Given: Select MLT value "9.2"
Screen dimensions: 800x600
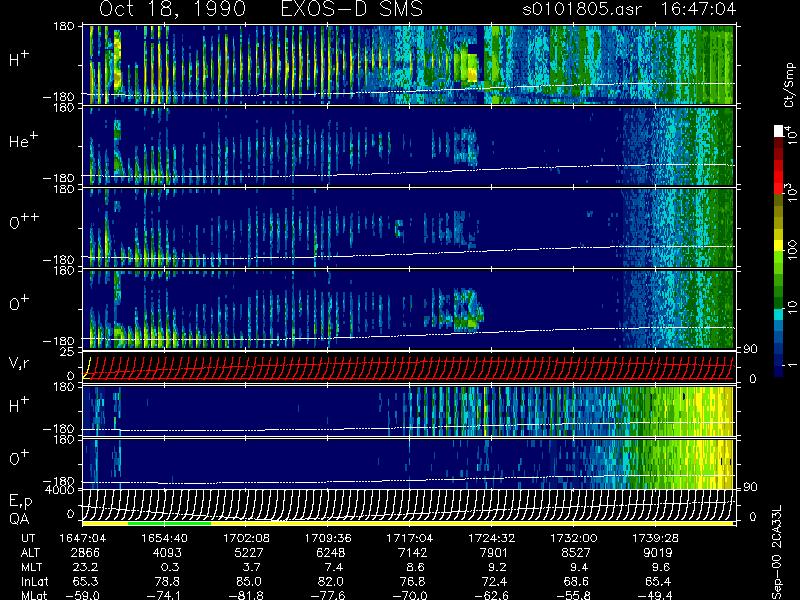Looking at the screenshot, I should (497, 567).
